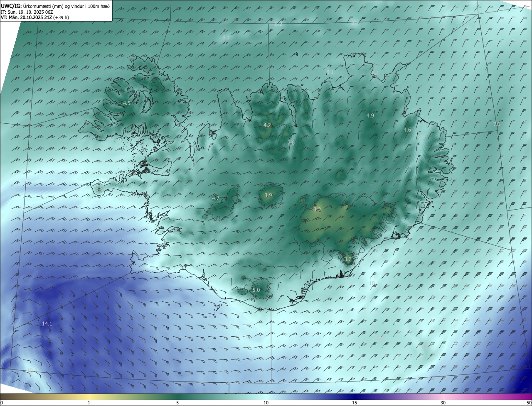Click the title line starting 'UWC/IG: Úrkomumætti (mm)'

pyautogui.click(x=55, y=5)
